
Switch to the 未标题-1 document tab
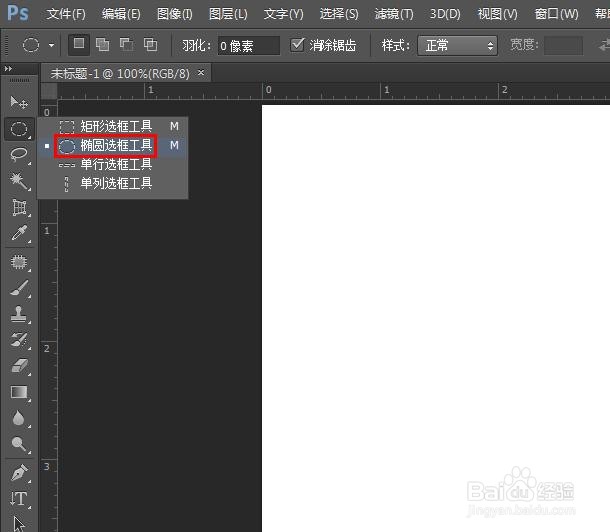120,73
